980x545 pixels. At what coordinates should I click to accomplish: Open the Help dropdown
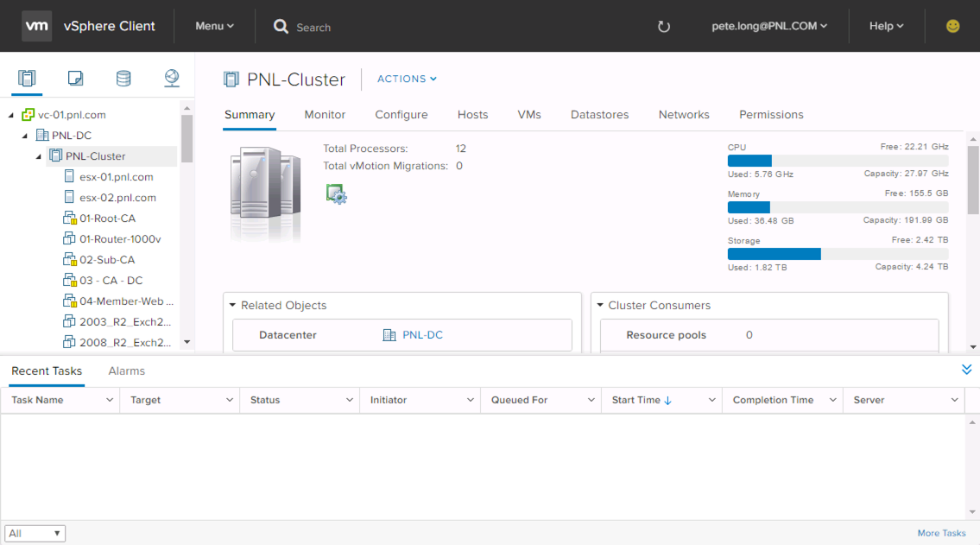886,26
